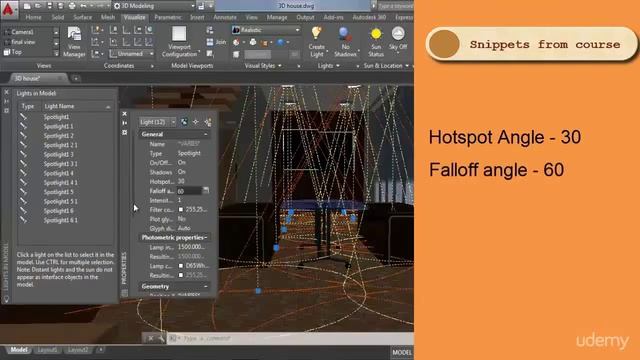This screenshot has height=360, width=640.
Task: Click the Join viewports button
Action: point(216,42)
